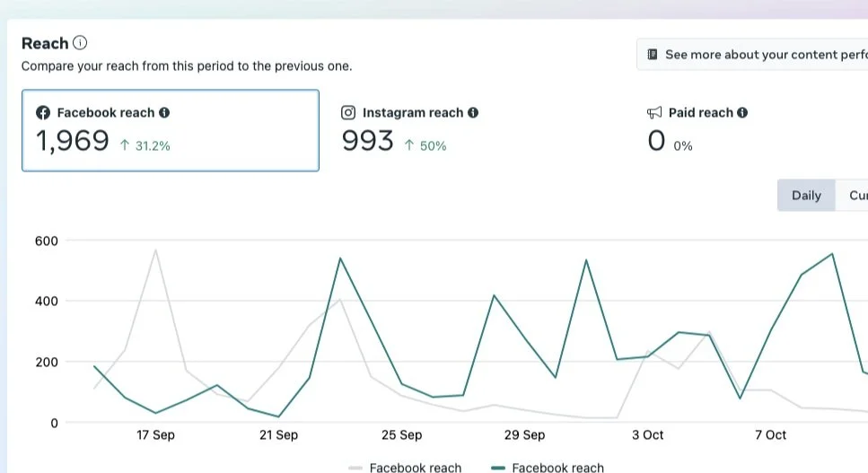This screenshot has width=868, height=473.
Task: Click the Paid reach value 0
Action: point(656,141)
